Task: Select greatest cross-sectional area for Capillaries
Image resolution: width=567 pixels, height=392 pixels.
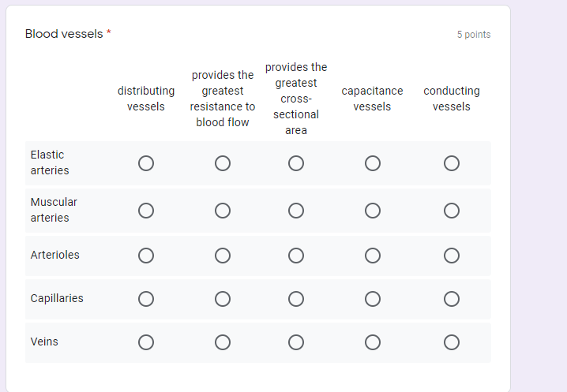Action: [296, 299]
